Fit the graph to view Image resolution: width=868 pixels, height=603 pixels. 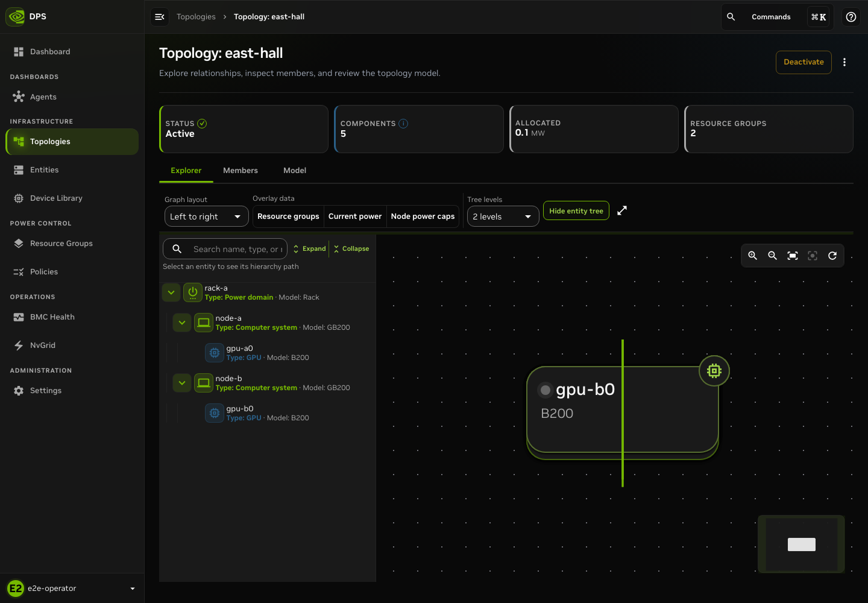click(x=793, y=256)
